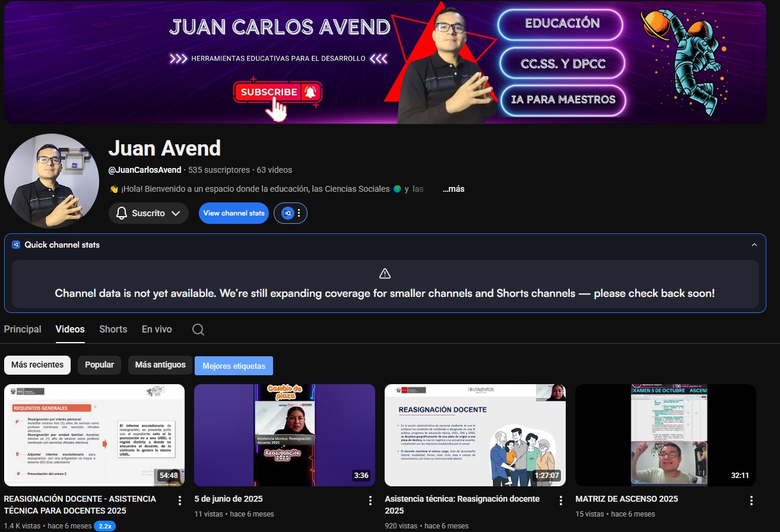Open more options for Asistencia técnica video

pyautogui.click(x=561, y=501)
